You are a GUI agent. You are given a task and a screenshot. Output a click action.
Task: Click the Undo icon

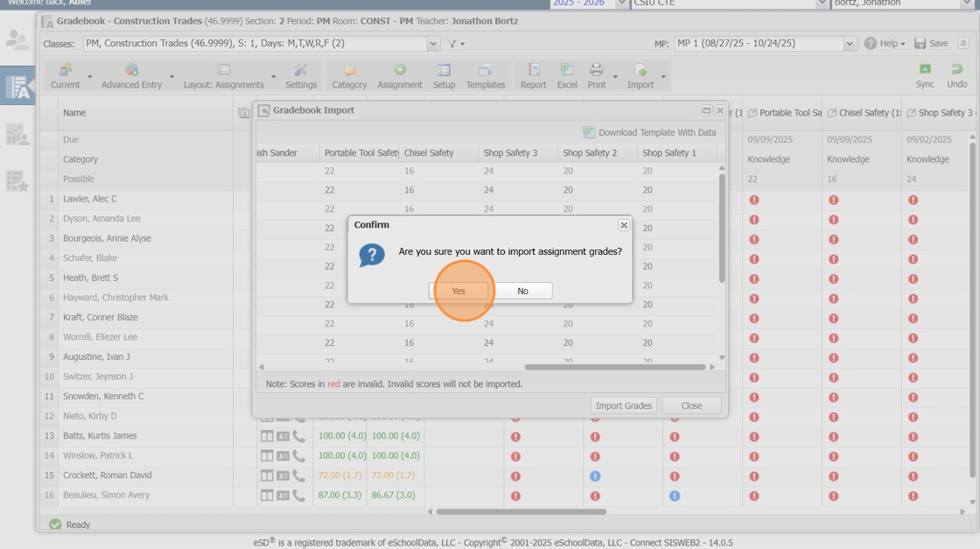(956, 76)
